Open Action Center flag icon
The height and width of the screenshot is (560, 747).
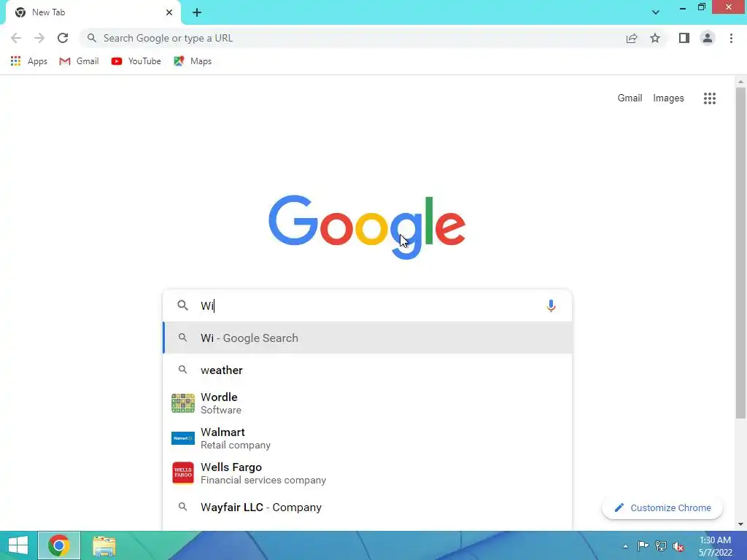[643, 545]
